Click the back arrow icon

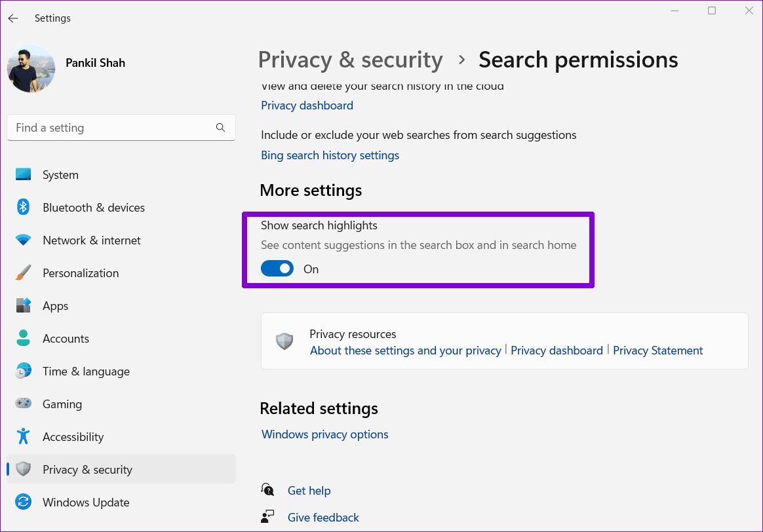point(13,18)
